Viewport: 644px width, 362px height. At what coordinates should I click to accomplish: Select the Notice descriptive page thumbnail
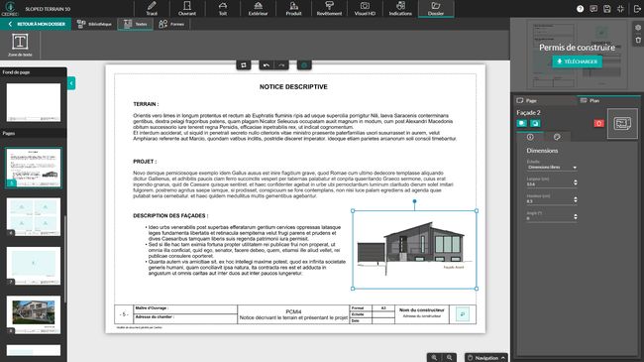34,168
